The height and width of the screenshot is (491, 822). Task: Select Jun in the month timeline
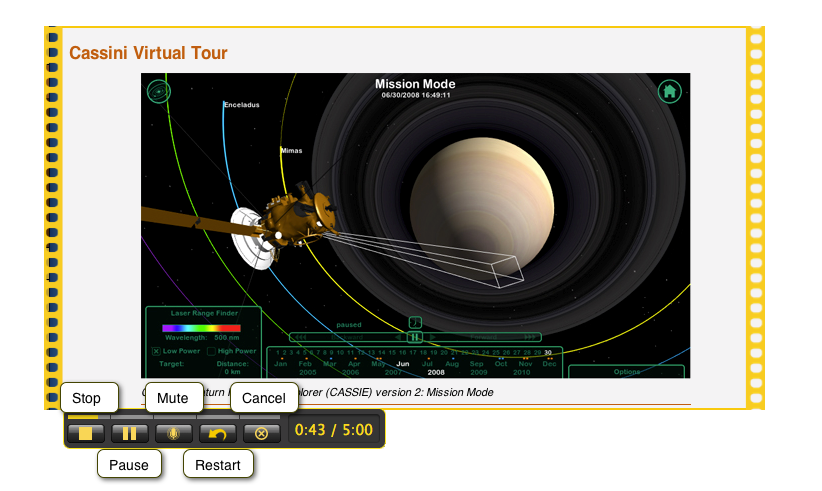pos(403,363)
